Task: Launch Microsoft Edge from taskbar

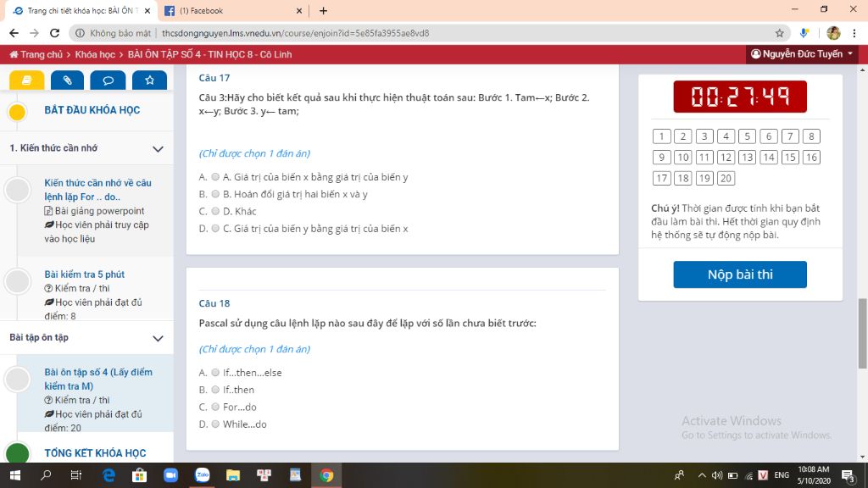Action: (x=108, y=475)
